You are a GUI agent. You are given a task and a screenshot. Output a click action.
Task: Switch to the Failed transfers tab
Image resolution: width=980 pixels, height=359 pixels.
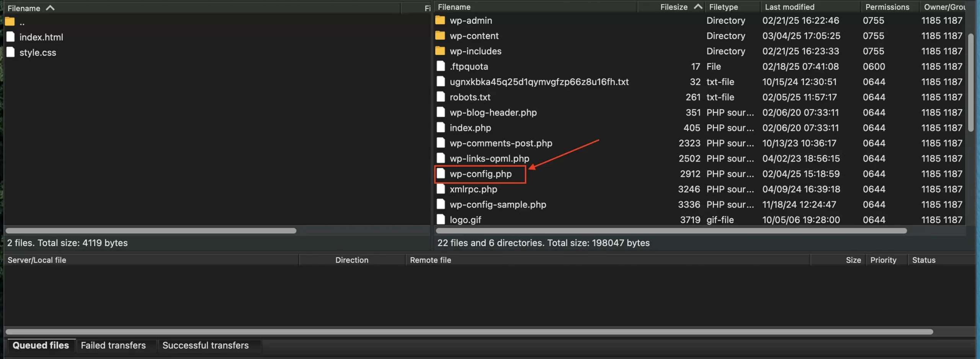point(113,345)
